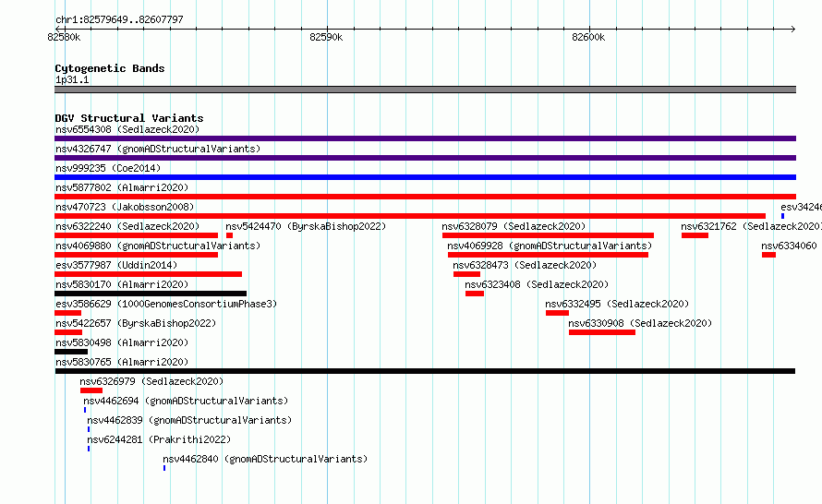The height and width of the screenshot is (504, 822).
Task: Open the nsv5830498 (Almarri2020) label
Action: [122, 342]
